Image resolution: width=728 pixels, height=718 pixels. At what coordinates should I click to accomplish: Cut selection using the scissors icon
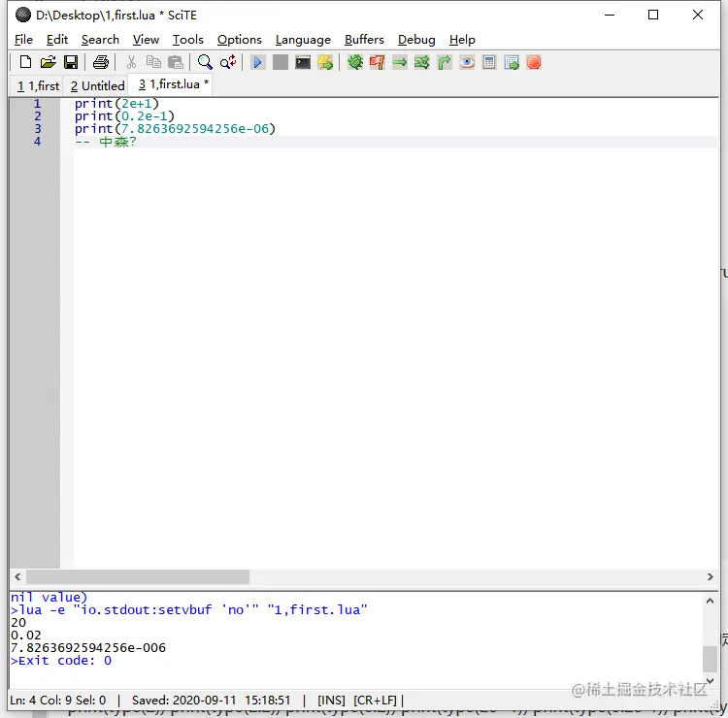click(131, 62)
